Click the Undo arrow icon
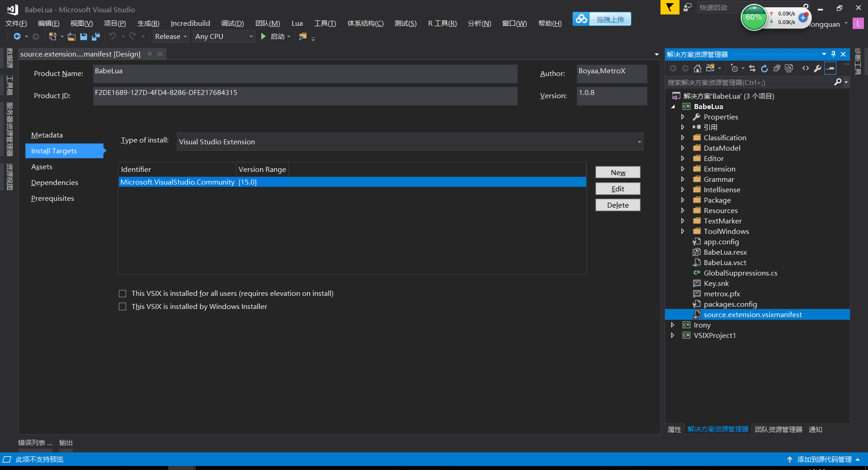 coord(113,36)
